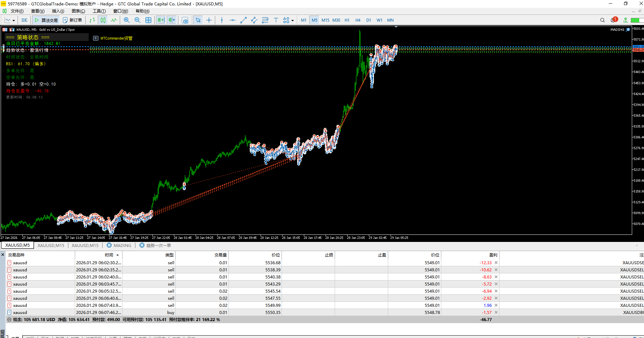Open the 插入(I) menu
Screen dimensions: 644x338
(x=58, y=11)
